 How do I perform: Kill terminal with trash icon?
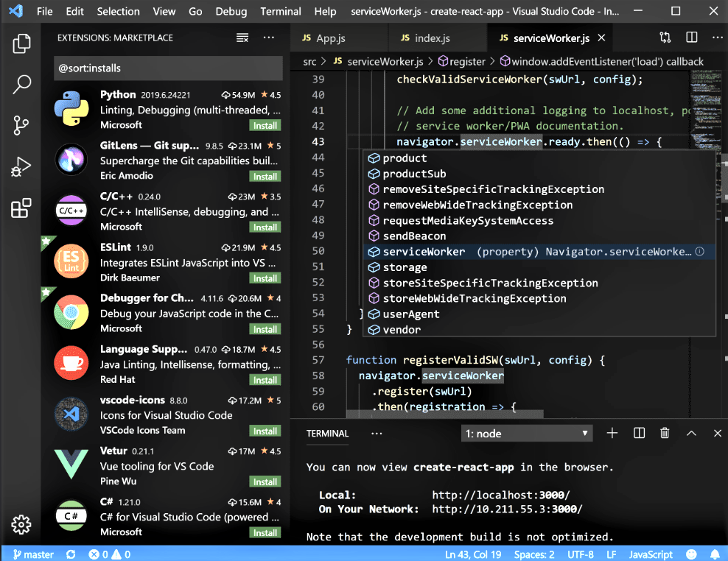[665, 433]
